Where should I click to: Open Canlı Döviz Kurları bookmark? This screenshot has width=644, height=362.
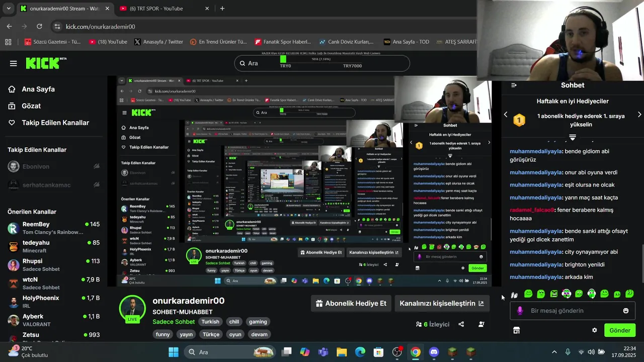pyautogui.click(x=346, y=42)
